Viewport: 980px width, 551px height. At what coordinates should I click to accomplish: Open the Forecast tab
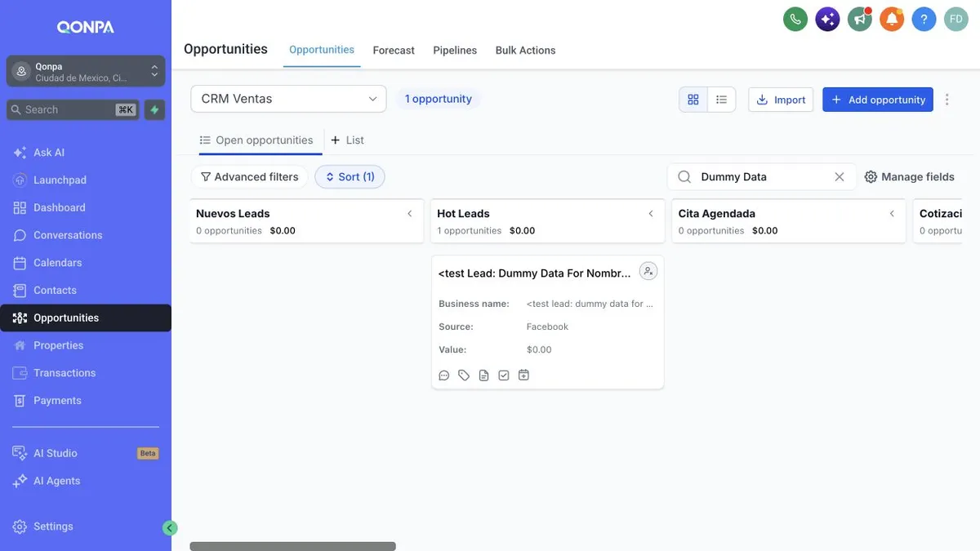[x=394, y=50]
